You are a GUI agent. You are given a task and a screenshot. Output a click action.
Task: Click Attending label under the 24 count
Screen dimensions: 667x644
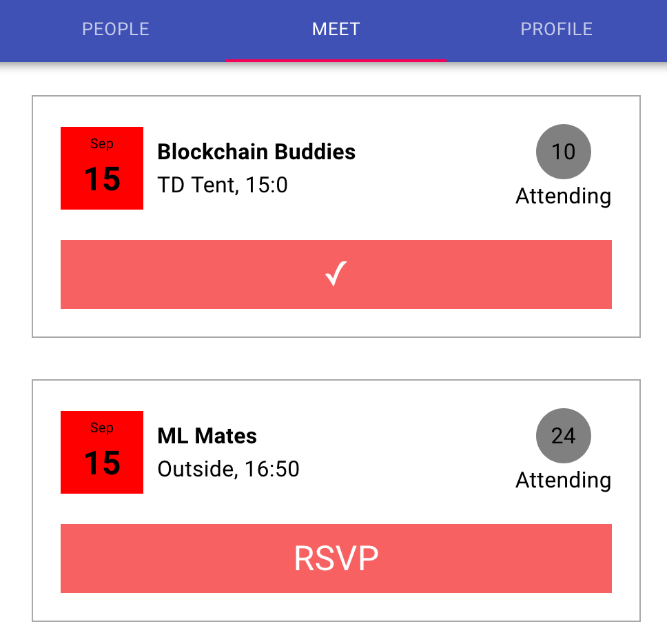click(563, 480)
